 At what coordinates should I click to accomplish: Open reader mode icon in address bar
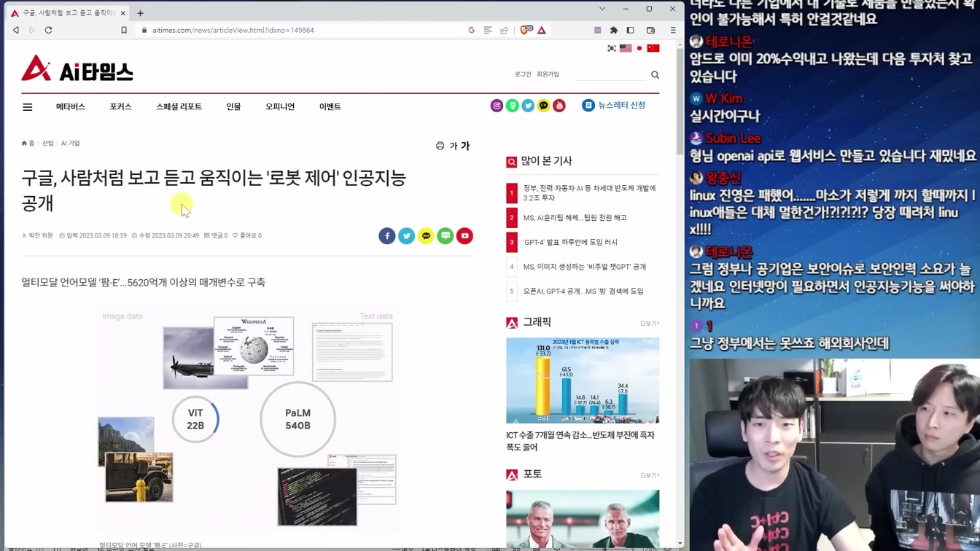488,31
